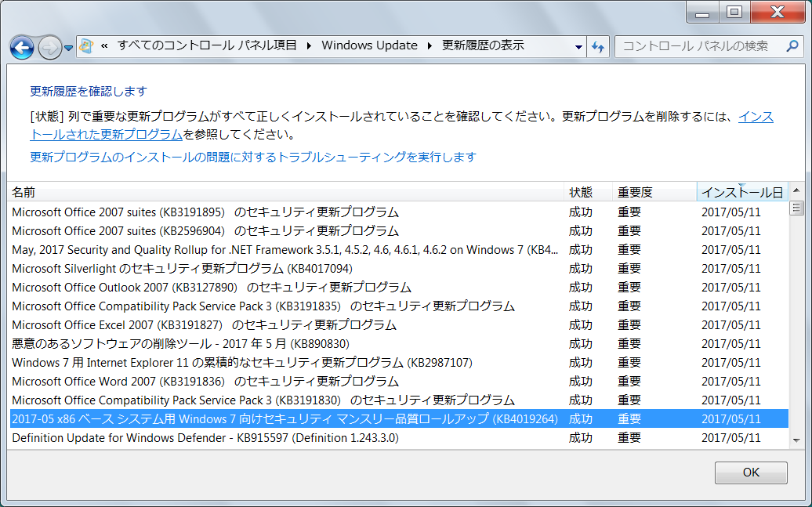Select May 2017 .NET Framework Rollup row
Image resolution: width=812 pixels, height=507 pixels.
click(x=399, y=250)
